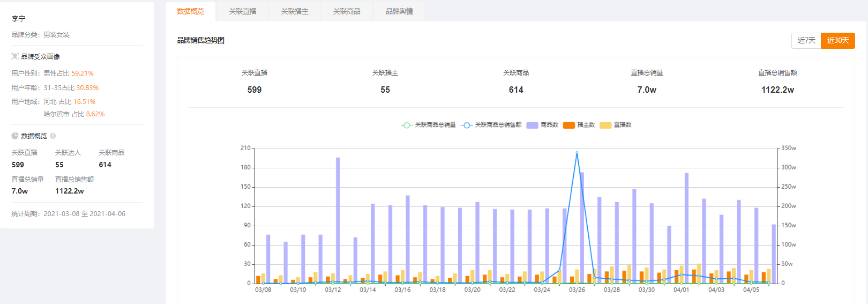Image resolution: width=868 pixels, height=304 pixels.
Task: Open the 品牌舆情 tab
Action: (x=399, y=11)
